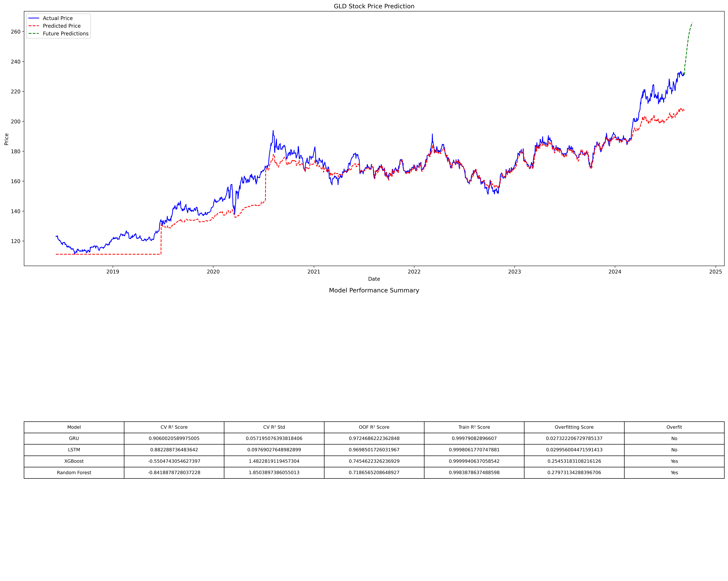Screen dimensions: 728x581
Task: Click the LSTM row Overfit No cell
Action: (674, 450)
